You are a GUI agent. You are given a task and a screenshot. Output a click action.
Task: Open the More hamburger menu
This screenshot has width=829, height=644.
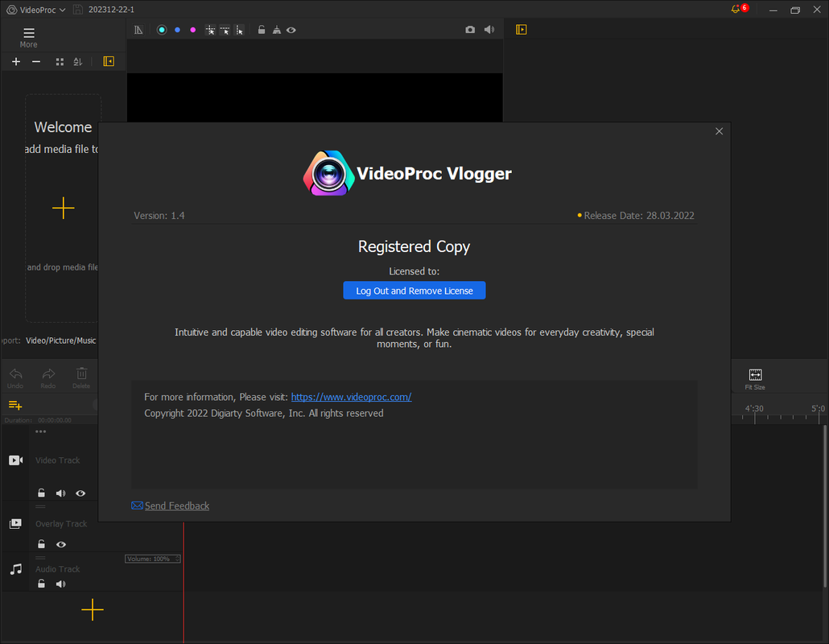click(x=28, y=38)
